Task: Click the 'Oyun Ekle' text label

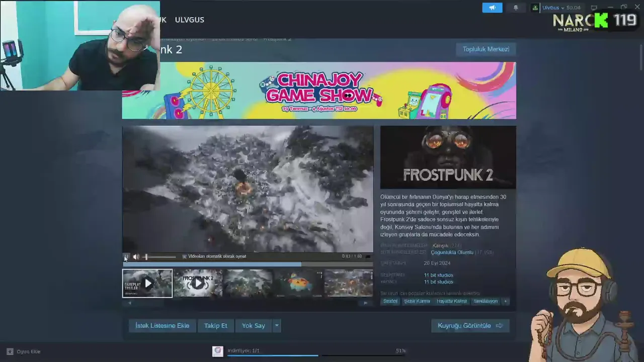Action: click(x=29, y=351)
